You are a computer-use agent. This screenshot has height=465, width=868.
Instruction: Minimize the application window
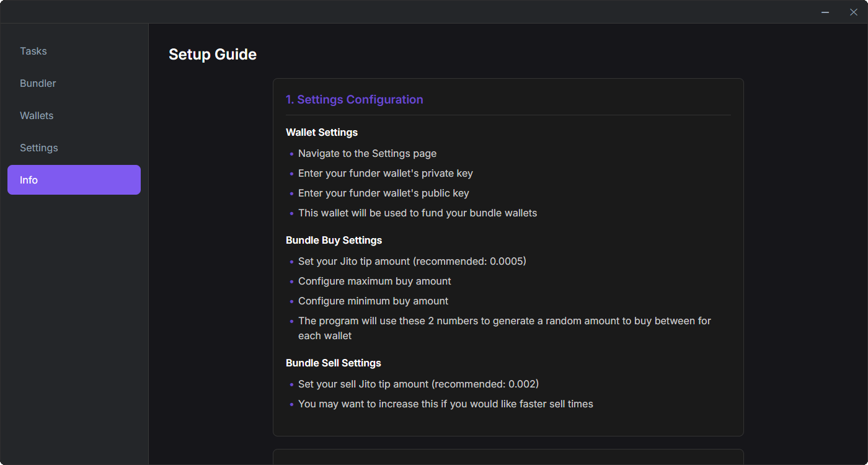pyautogui.click(x=825, y=12)
